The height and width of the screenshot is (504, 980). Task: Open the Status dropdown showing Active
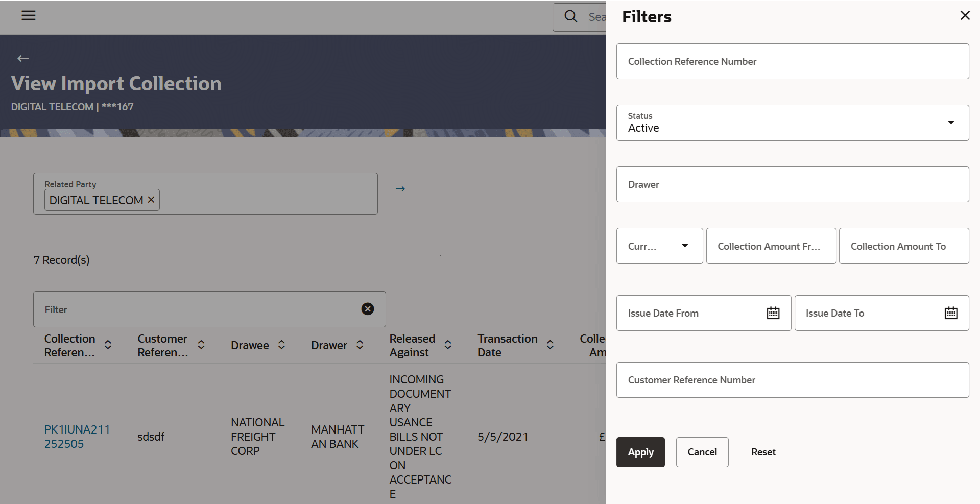(950, 123)
